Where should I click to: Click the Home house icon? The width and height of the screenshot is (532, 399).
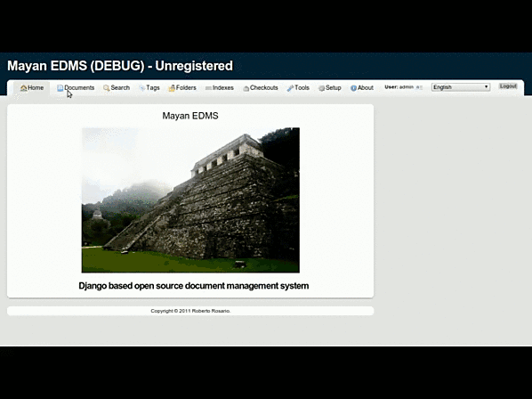(x=23, y=88)
